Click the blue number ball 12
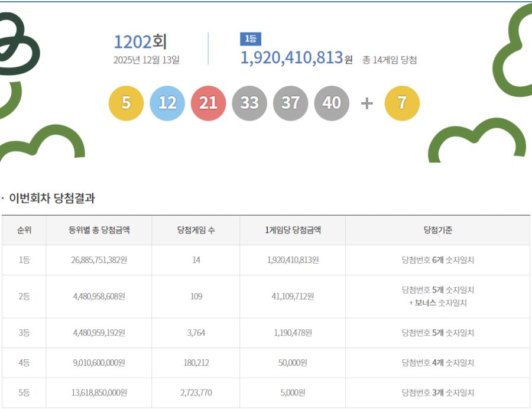Image resolution: width=532 pixels, height=409 pixels. click(x=167, y=102)
